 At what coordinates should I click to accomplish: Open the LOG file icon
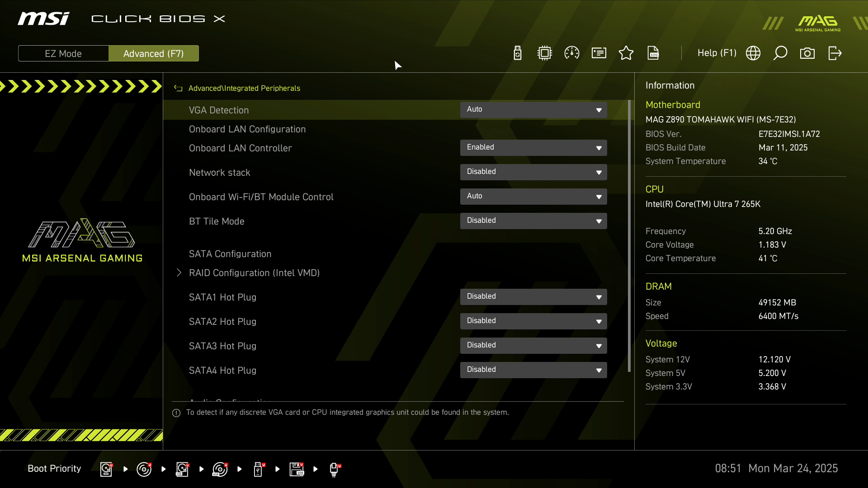(653, 53)
